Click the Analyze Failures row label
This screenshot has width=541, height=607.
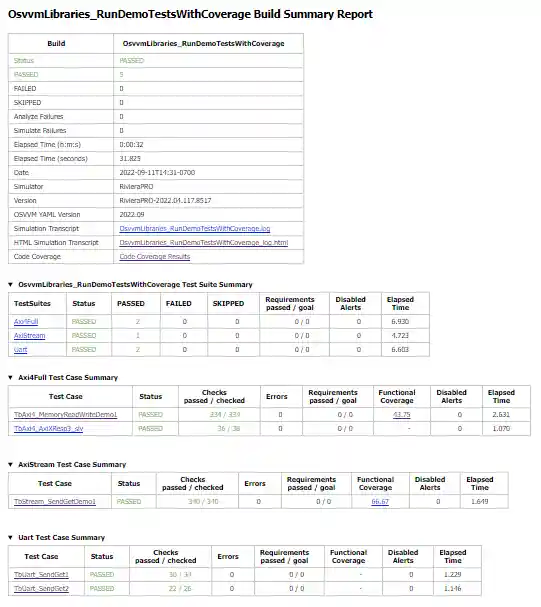tap(38, 117)
